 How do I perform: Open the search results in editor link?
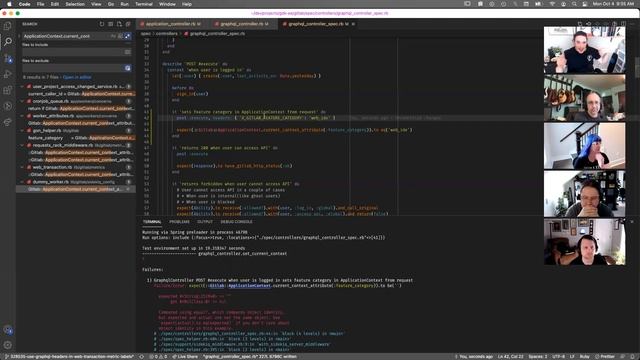coord(77,77)
